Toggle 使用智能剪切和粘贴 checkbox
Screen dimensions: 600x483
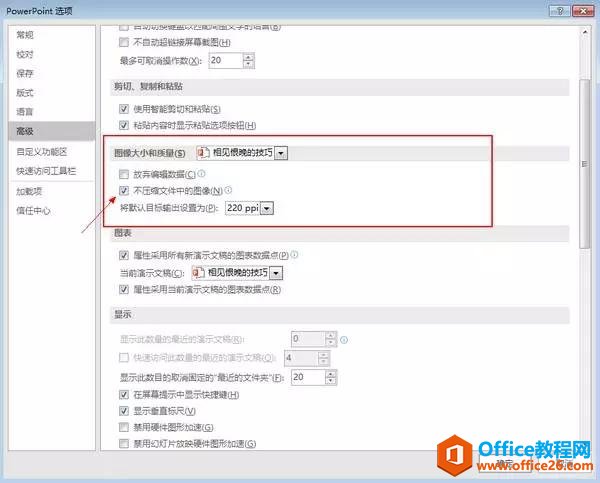(x=124, y=109)
